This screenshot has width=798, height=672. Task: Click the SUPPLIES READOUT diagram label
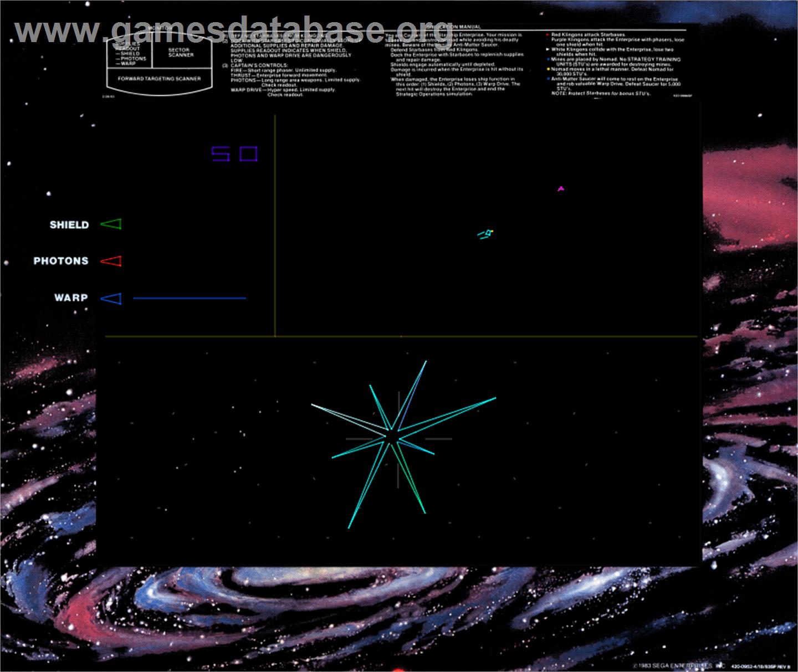pyautogui.click(x=127, y=46)
